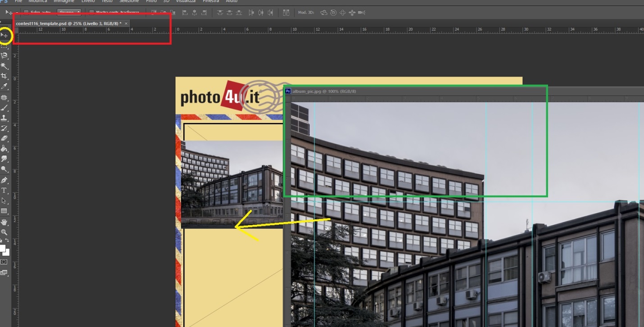
Task: Select the 3D Pan mode icon
Action: click(x=343, y=12)
